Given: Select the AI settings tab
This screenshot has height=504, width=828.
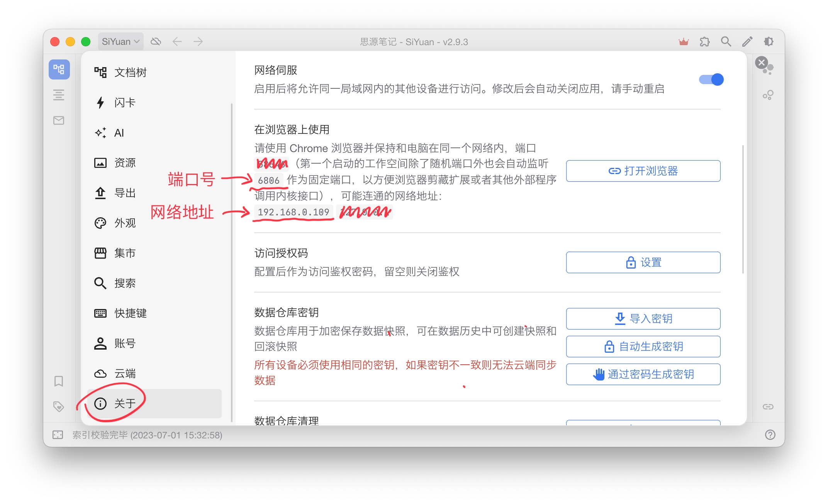Looking at the screenshot, I should (119, 133).
